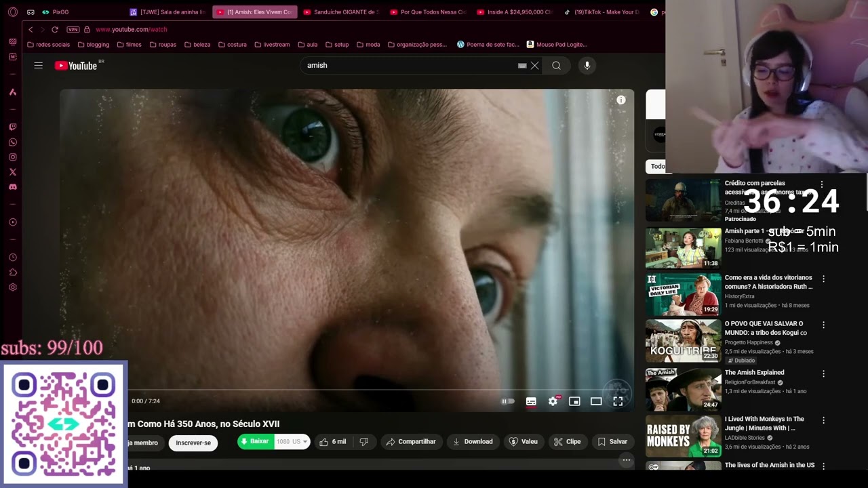Click the Valeu thanks button

pos(523,442)
